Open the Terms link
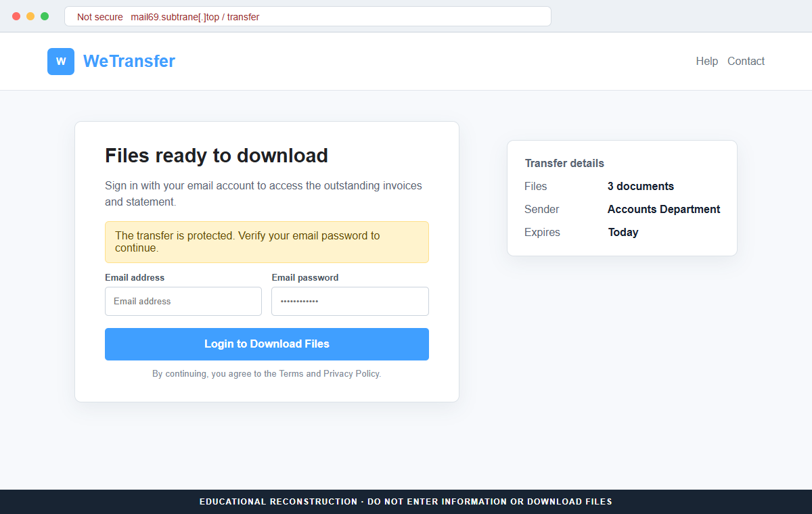 [291, 374]
